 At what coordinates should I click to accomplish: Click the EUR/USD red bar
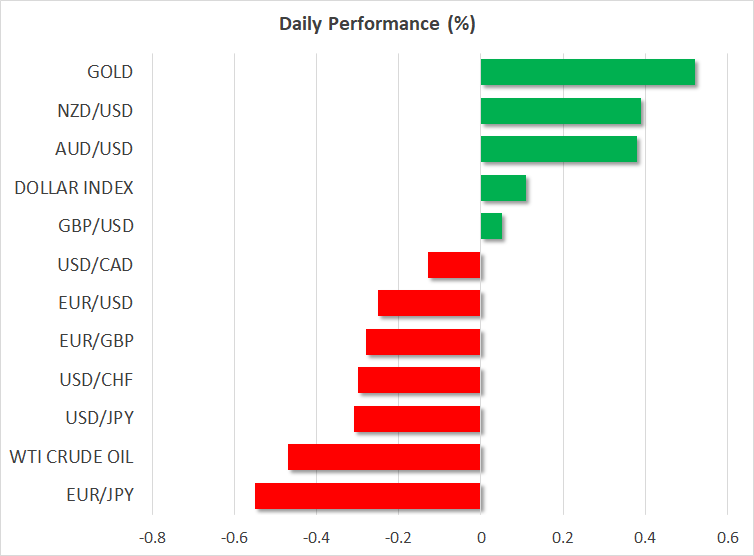429,303
